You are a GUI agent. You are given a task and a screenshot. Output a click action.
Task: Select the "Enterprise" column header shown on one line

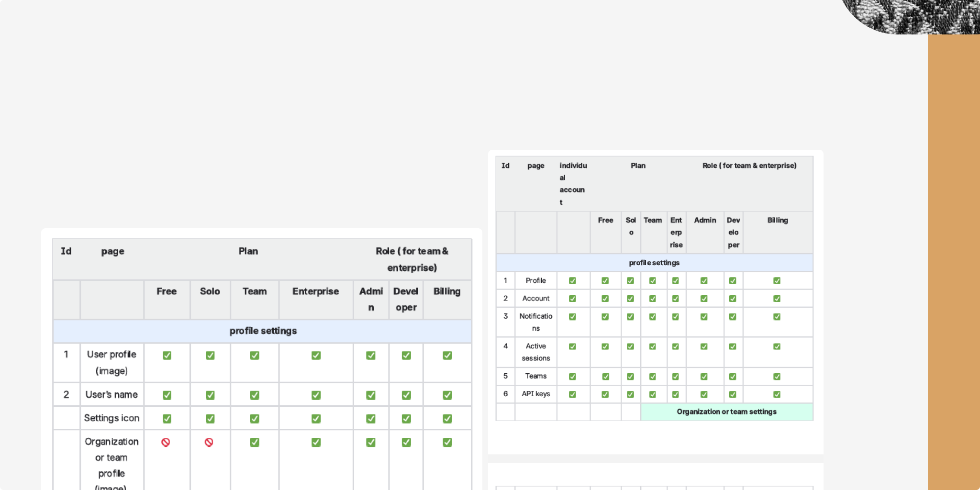(x=316, y=291)
